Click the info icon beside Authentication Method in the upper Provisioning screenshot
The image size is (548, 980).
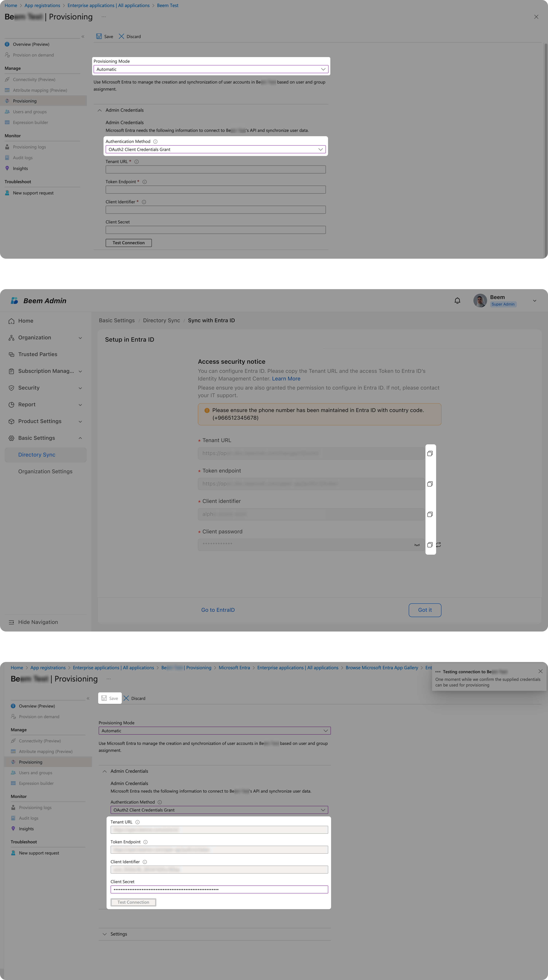[155, 142]
